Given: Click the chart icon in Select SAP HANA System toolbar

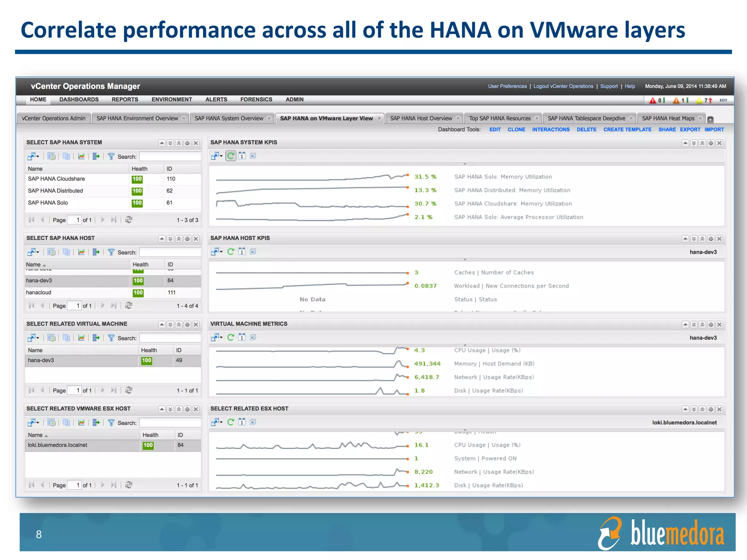Looking at the screenshot, I should point(81,156).
